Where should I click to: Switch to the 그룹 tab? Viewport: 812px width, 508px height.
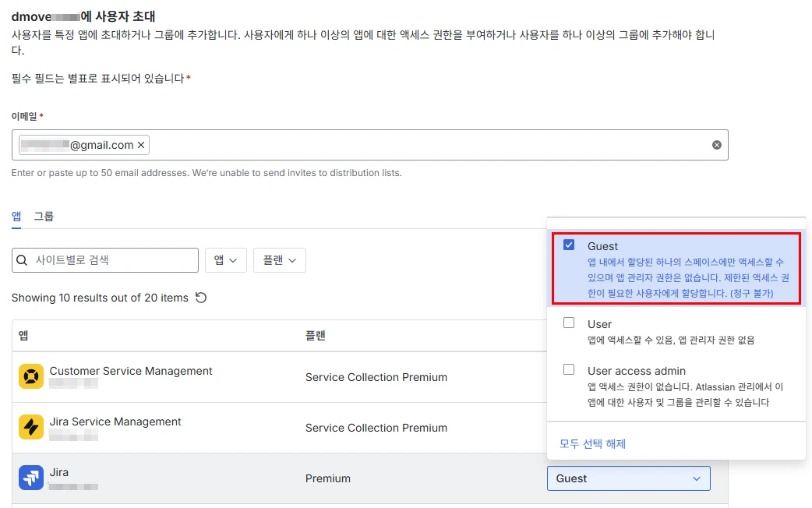[x=44, y=216]
